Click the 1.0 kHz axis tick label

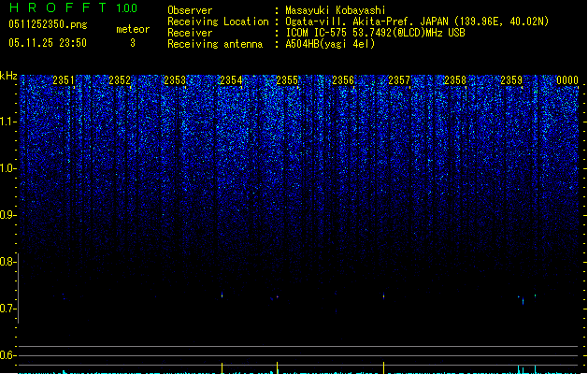click(x=7, y=168)
